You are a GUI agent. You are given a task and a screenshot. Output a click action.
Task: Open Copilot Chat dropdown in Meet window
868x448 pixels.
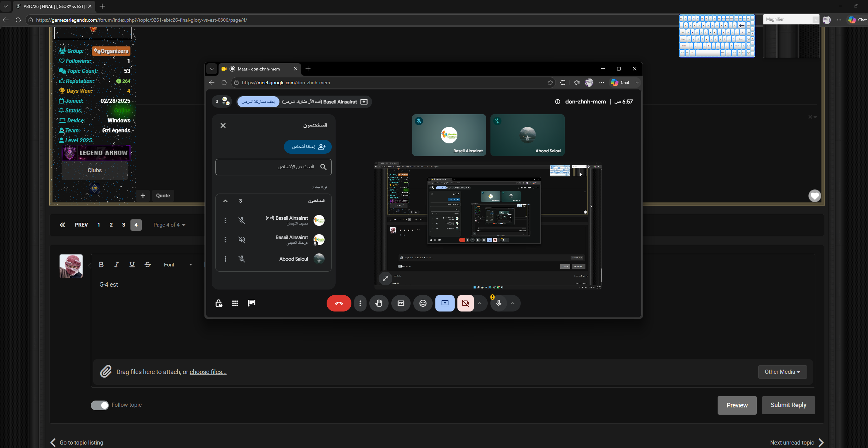(x=637, y=83)
